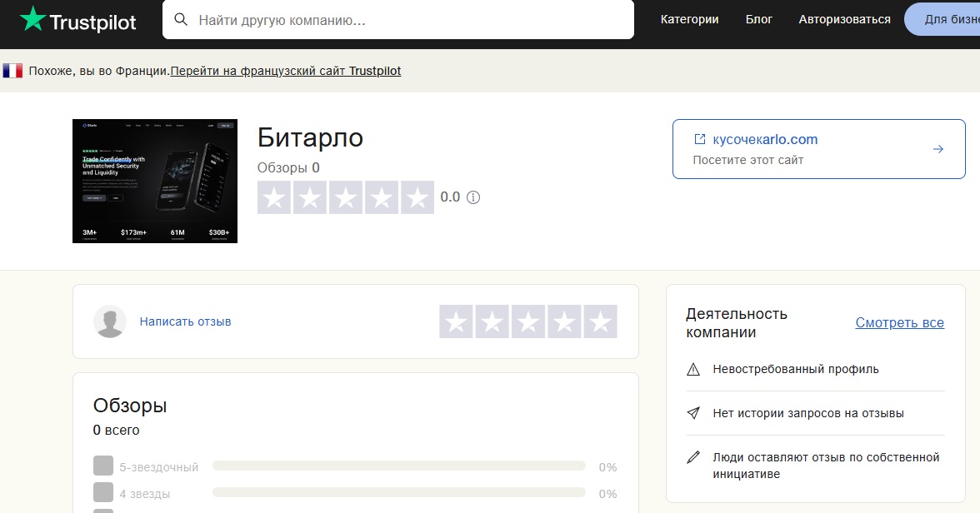
Task: Click the user avatar icon near Написать отзыв
Action: (110, 321)
